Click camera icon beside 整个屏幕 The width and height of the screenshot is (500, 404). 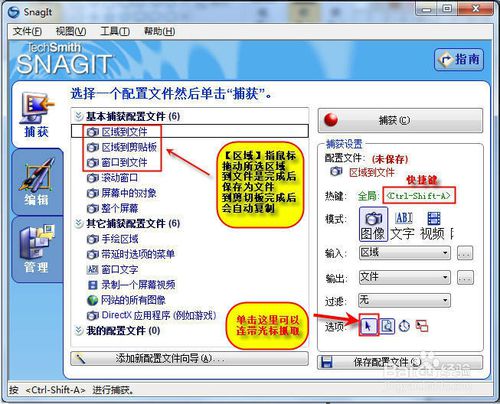93,209
